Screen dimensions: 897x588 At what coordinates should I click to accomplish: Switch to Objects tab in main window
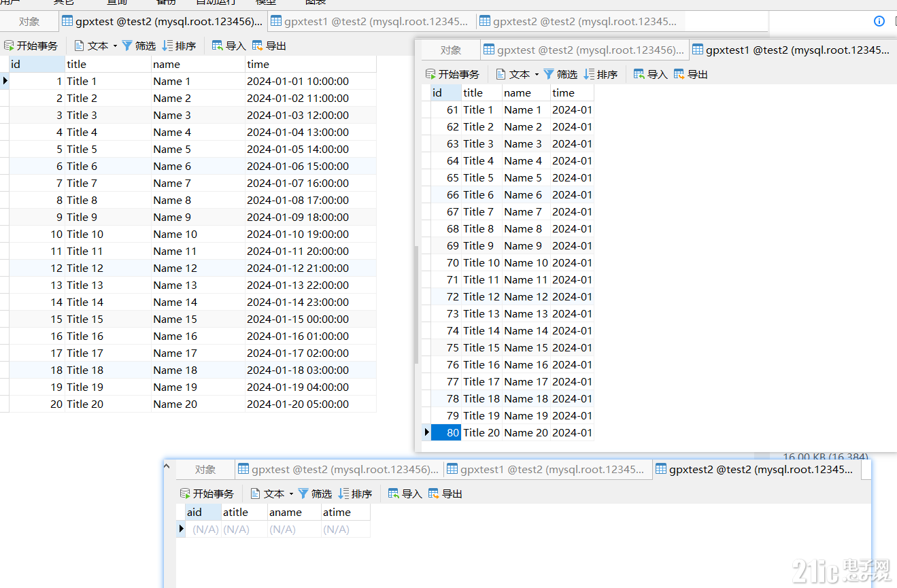tap(29, 22)
